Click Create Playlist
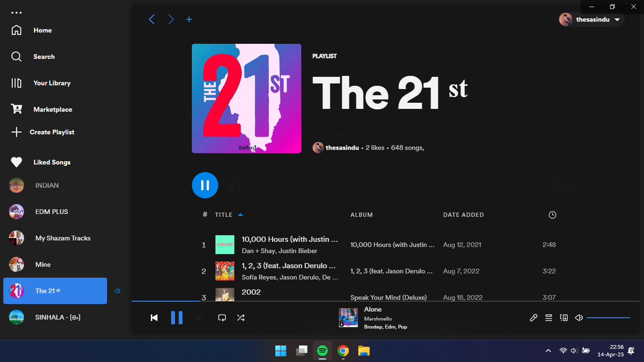Screen dimensions: 644x362 tap(52, 132)
